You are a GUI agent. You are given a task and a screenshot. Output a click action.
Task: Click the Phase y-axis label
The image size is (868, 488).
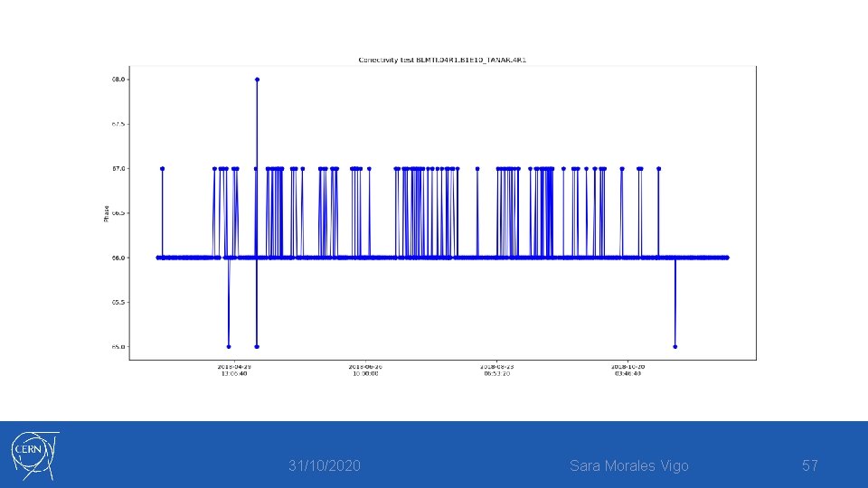106,213
